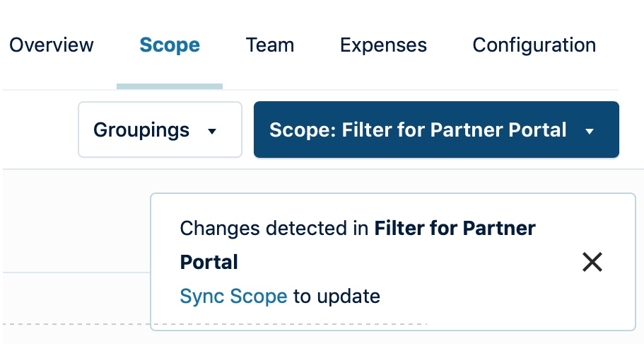
Task: Dismiss the changes detected notification
Action: (592, 262)
